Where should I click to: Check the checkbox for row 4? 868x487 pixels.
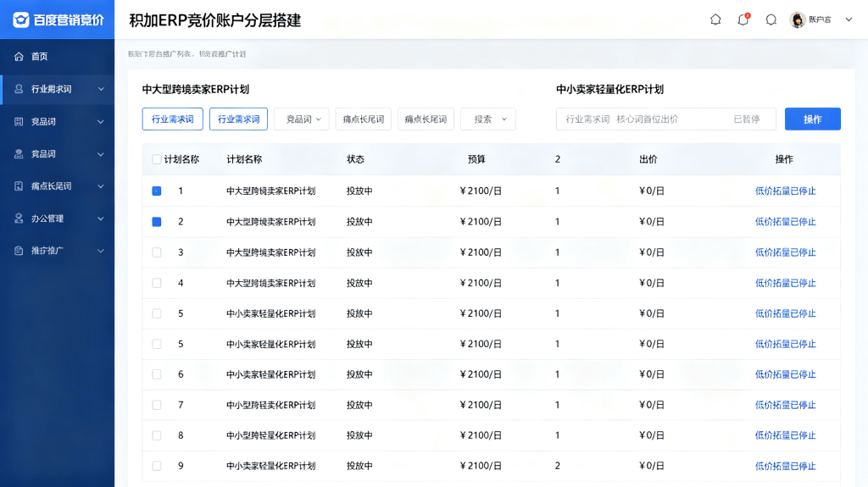(x=157, y=284)
